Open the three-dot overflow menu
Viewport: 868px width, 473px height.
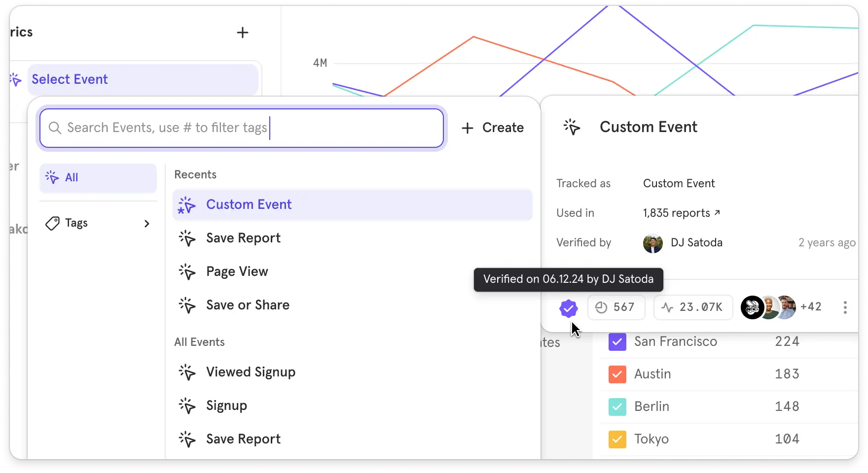[x=844, y=307]
